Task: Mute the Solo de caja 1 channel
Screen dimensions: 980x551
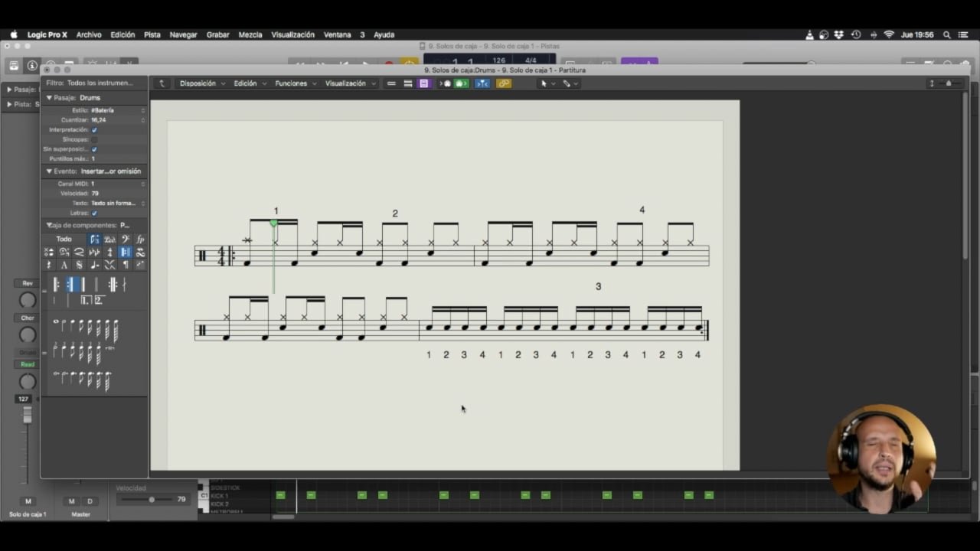Action: click(x=28, y=501)
